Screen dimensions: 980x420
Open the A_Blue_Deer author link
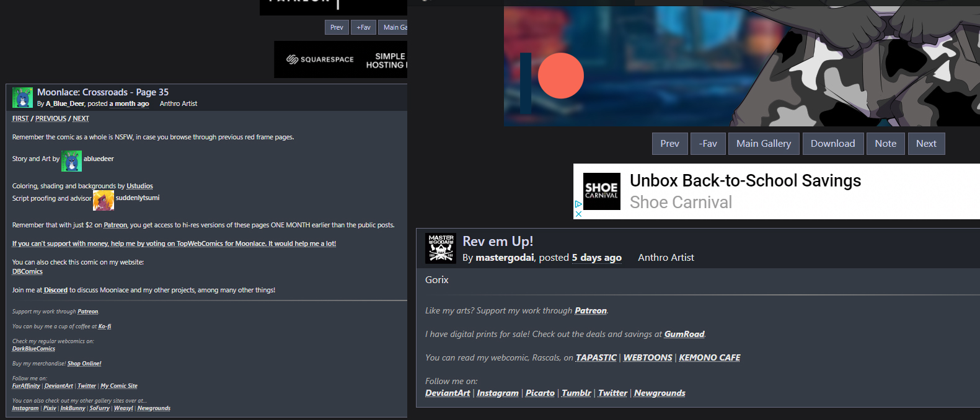(x=65, y=103)
